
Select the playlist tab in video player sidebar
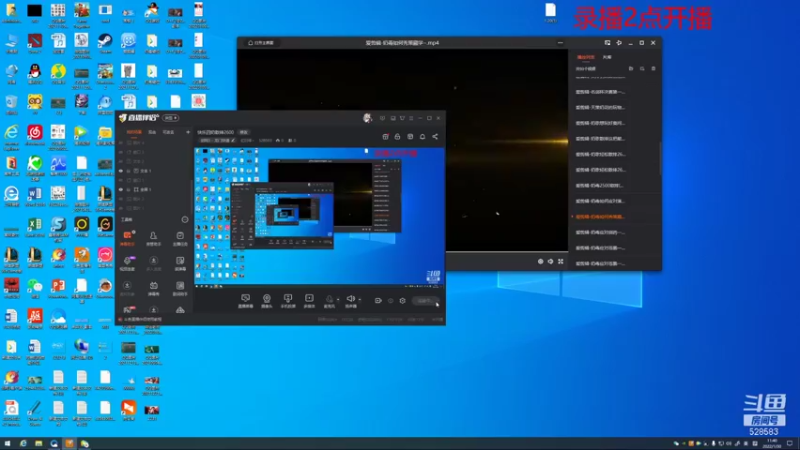586,57
